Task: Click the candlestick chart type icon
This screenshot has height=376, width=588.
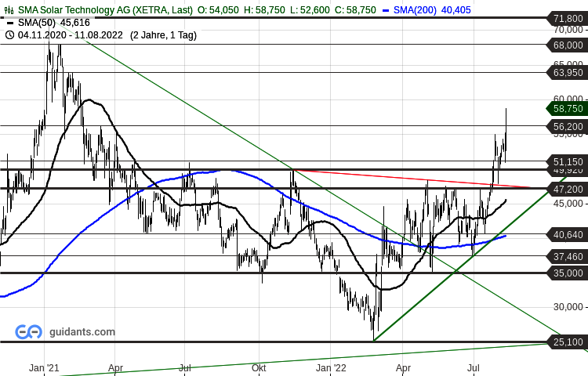Action: [9, 10]
